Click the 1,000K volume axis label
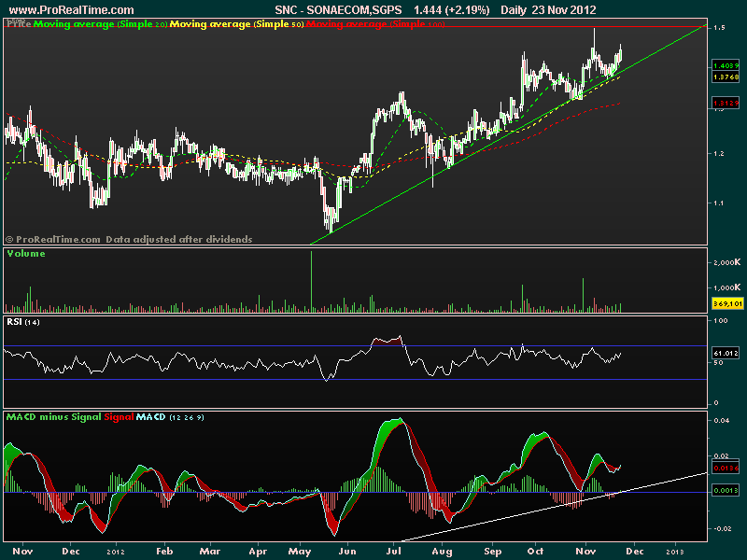Viewport: 747px width, 560px height. [x=727, y=287]
